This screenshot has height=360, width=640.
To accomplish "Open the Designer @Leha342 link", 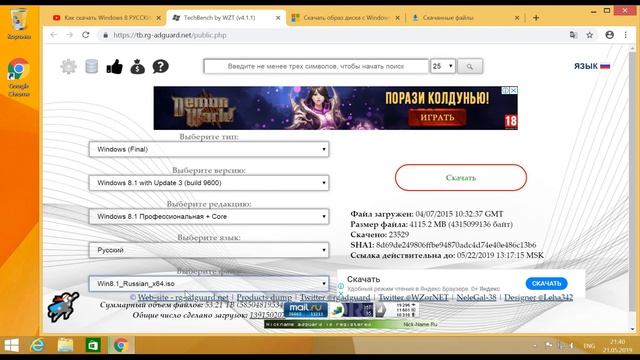I will (x=538, y=297).
